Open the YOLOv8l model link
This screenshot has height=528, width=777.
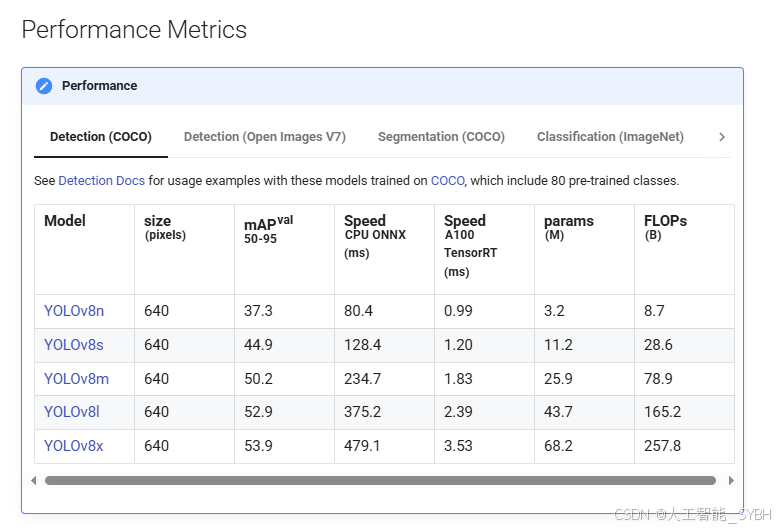point(72,412)
